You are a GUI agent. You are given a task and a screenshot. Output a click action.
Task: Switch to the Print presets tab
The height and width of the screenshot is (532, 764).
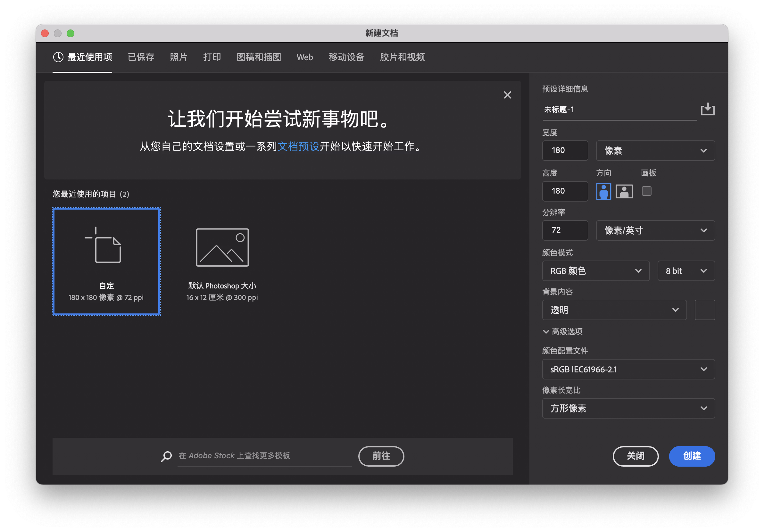[212, 57]
